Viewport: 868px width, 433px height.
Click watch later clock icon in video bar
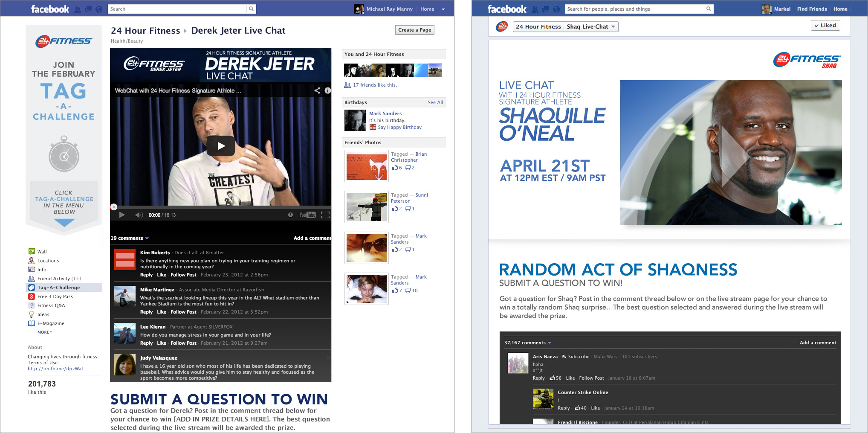tap(290, 215)
